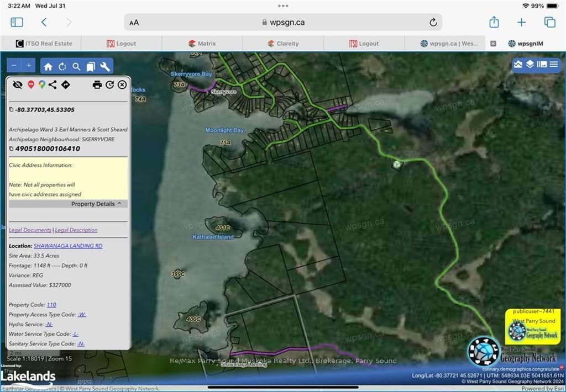566x392 pixels.
Task: Open the Legal Documents link
Action: (x=30, y=230)
